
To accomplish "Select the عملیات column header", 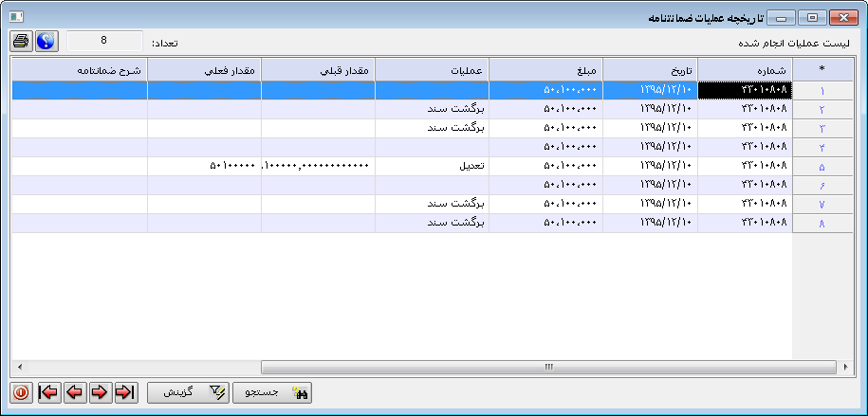I will click(432, 70).
